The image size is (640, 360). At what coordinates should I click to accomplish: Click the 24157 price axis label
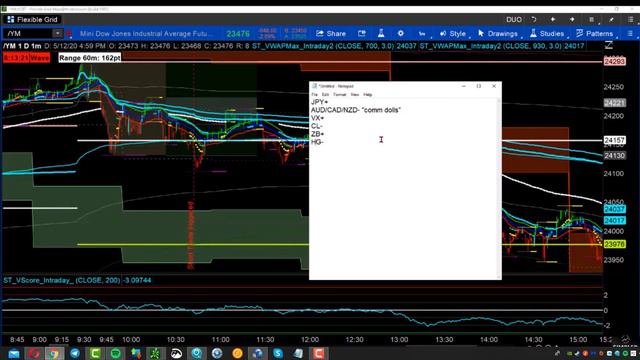pyautogui.click(x=614, y=140)
